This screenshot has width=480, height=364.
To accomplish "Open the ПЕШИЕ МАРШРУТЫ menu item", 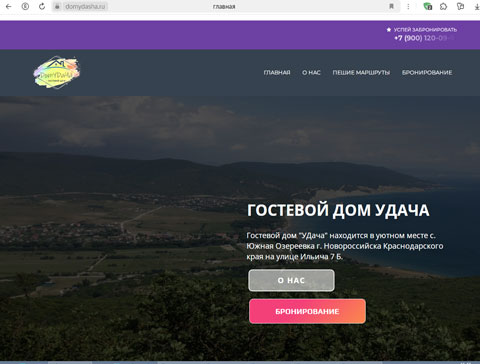I will point(361,73).
